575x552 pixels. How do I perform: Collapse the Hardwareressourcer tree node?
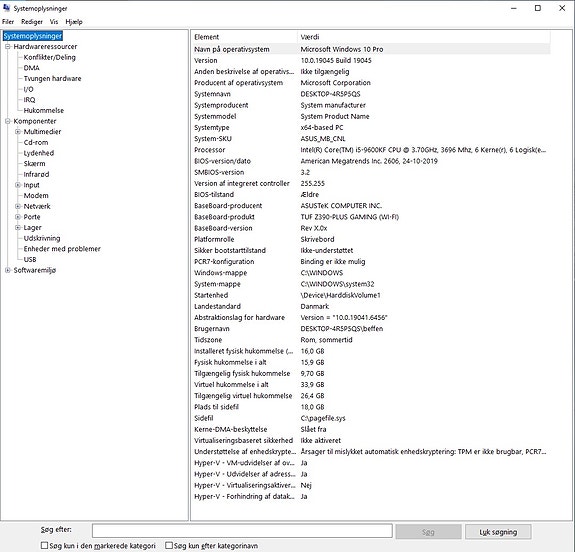point(8,47)
